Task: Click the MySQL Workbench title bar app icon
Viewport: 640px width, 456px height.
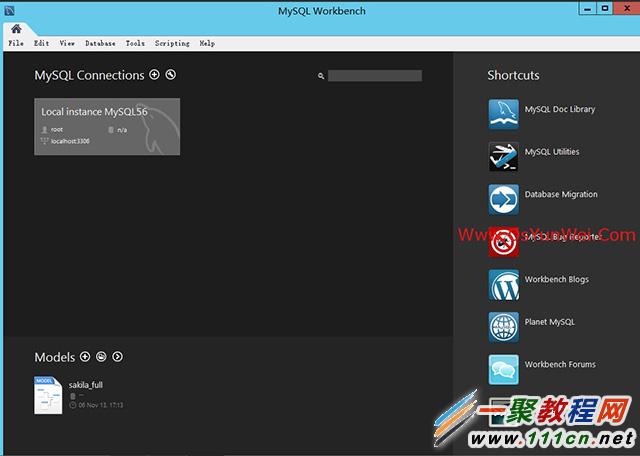Action: point(9,11)
